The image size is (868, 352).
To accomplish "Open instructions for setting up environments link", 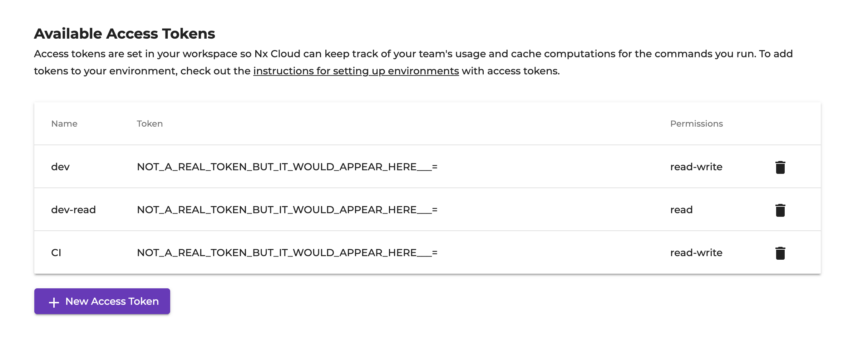I will point(356,71).
